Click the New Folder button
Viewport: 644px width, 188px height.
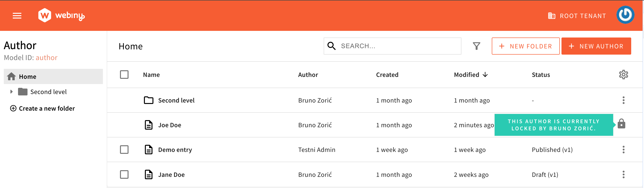coord(525,46)
